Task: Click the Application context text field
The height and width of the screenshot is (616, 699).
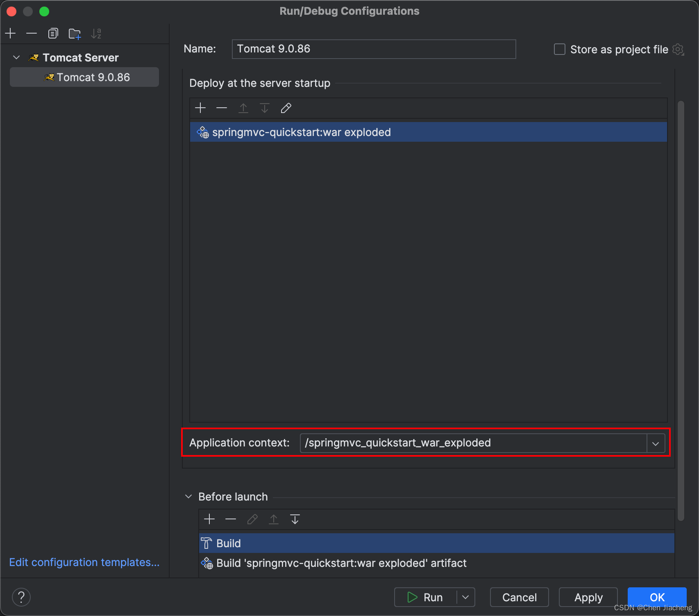Action: coord(473,443)
